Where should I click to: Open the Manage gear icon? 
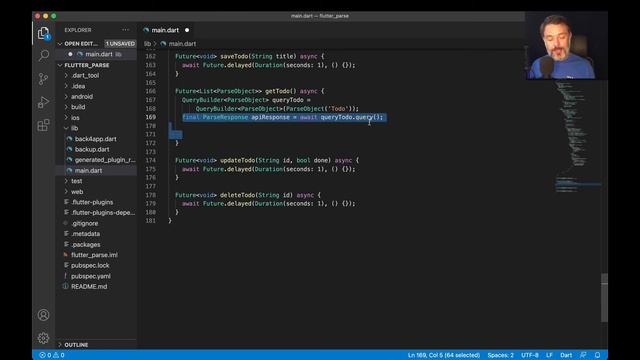[43, 338]
